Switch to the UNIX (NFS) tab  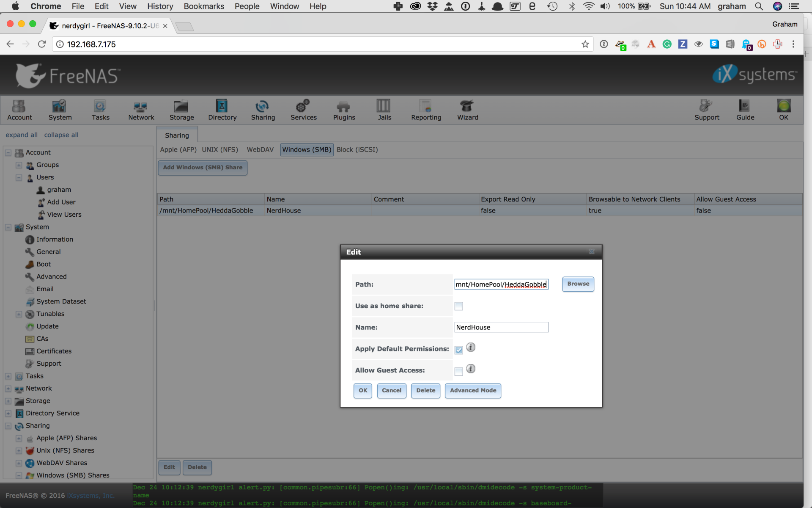(x=220, y=149)
